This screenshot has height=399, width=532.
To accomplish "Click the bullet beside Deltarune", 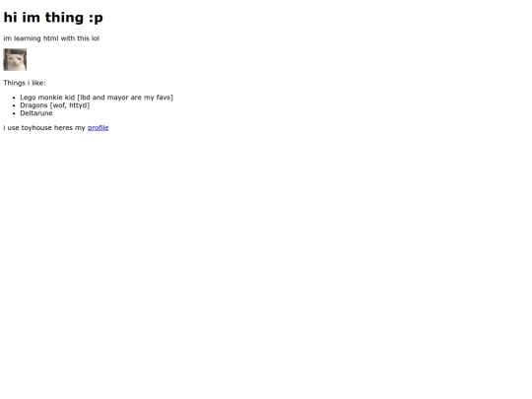I will pyautogui.click(x=14, y=113).
